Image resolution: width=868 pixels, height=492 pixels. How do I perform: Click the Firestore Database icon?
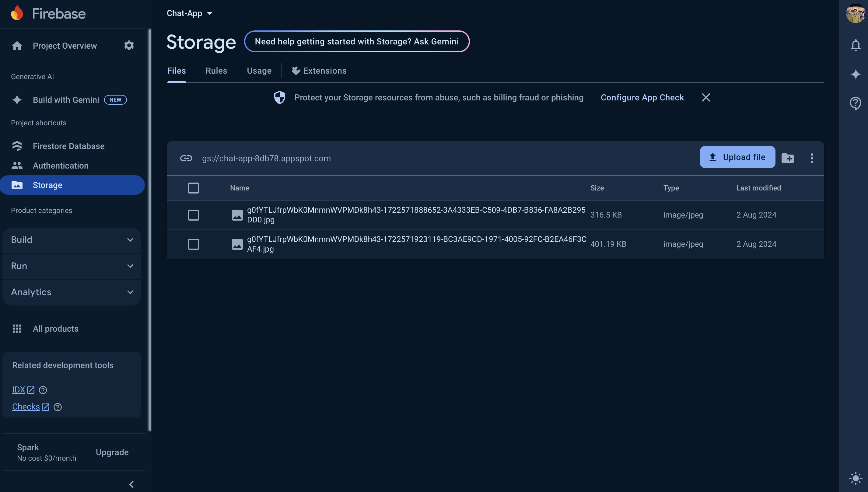coord(17,146)
